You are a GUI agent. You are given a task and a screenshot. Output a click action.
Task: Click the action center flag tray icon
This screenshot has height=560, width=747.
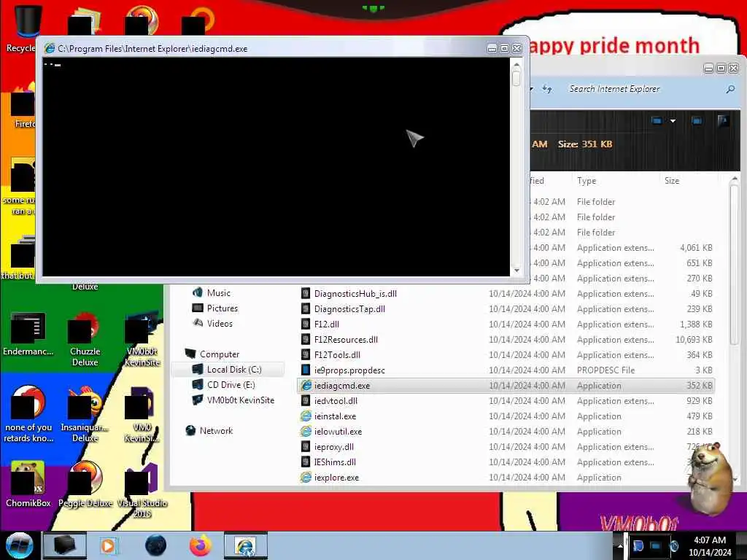(x=638, y=545)
